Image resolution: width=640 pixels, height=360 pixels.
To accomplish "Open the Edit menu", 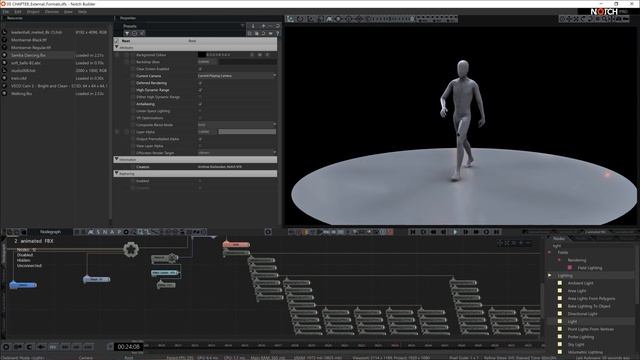I will coord(18,12).
